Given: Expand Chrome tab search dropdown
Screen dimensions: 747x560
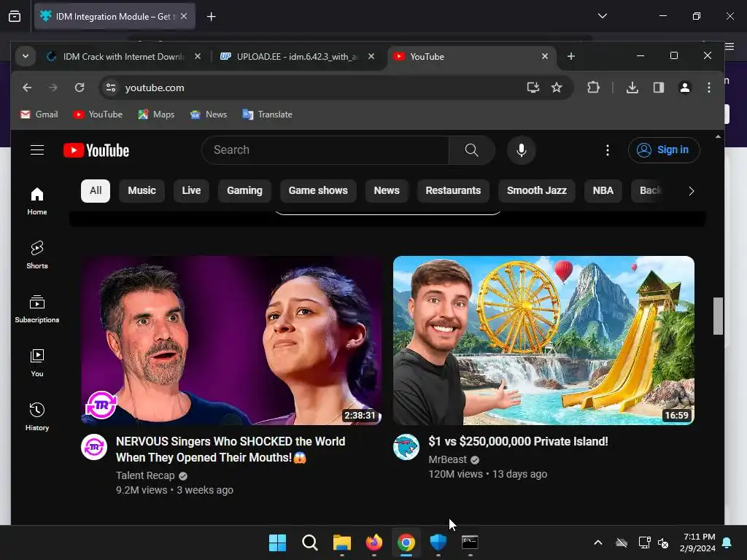Looking at the screenshot, I should point(26,56).
